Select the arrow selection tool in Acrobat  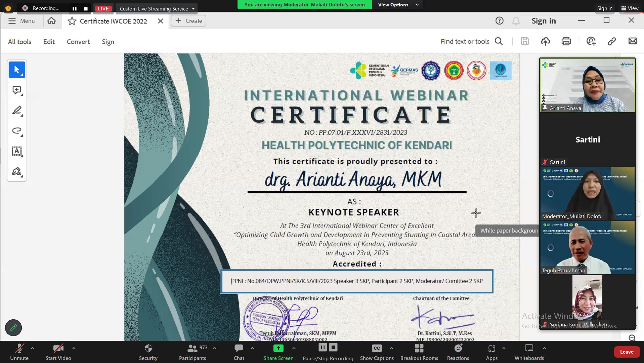pos(17,70)
